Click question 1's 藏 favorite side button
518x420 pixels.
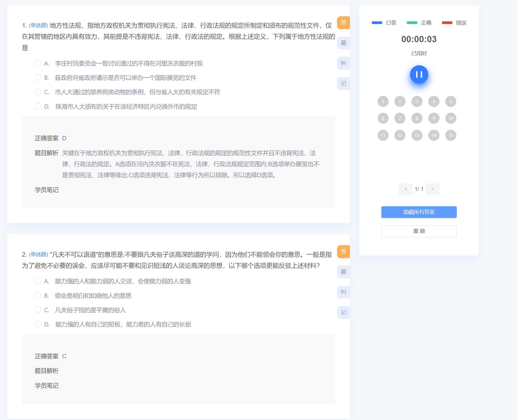click(343, 43)
